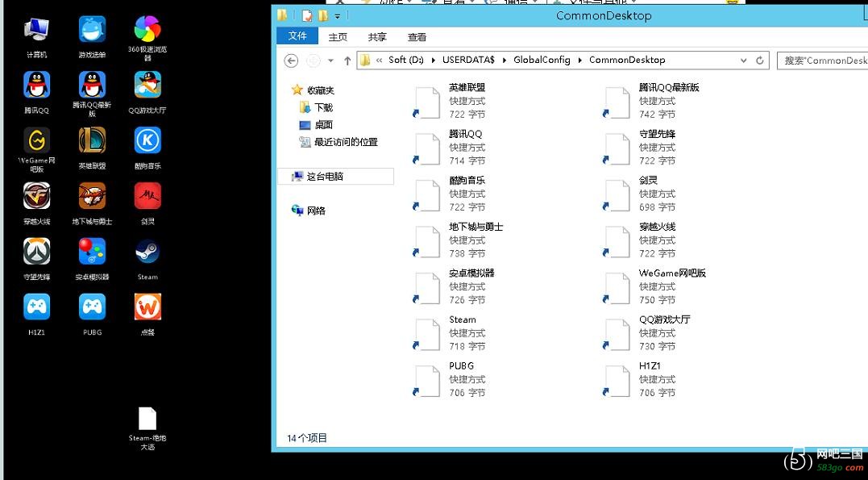868x480 pixels.
Task: Open the 计算机 desktop icon
Action: click(x=36, y=37)
